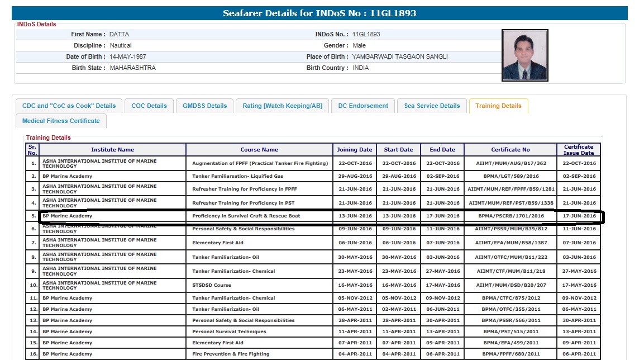The width and height of the screenshot is (644, 360).
Task: Click the Certificate Issue Date column header
Action: pos(579,150)
